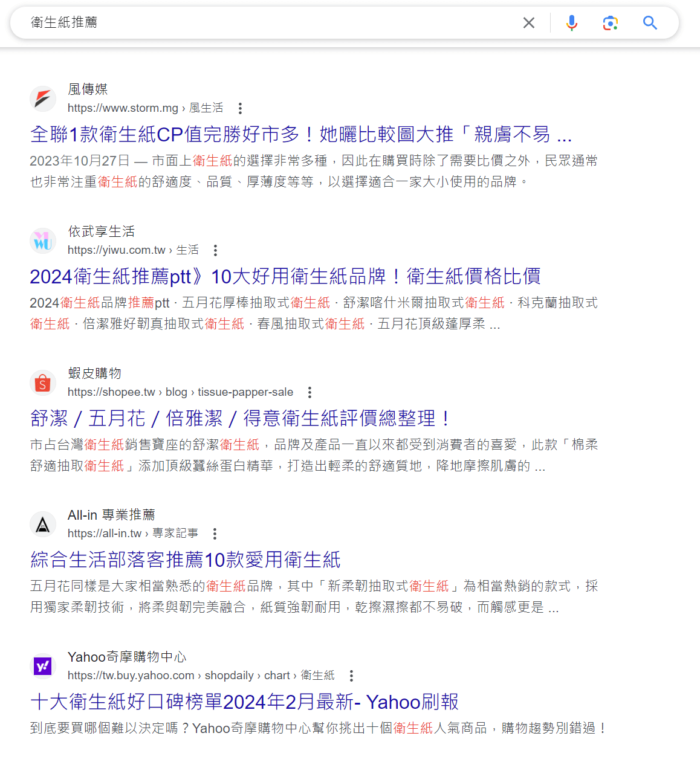The height and width of the screenshot is (762, 700).
Task: Open the 全聯1款衛生紙CP值 article link
Action: (300, 134)
